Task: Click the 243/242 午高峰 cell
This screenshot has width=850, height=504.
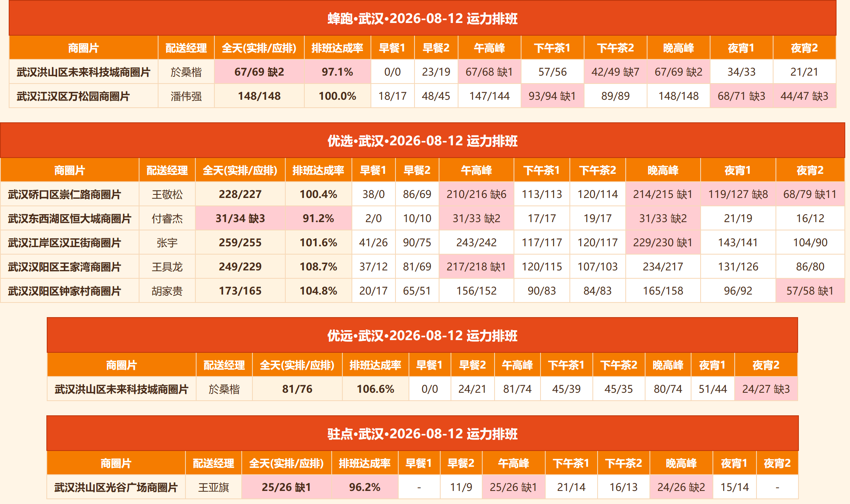Action: (476, 243)
